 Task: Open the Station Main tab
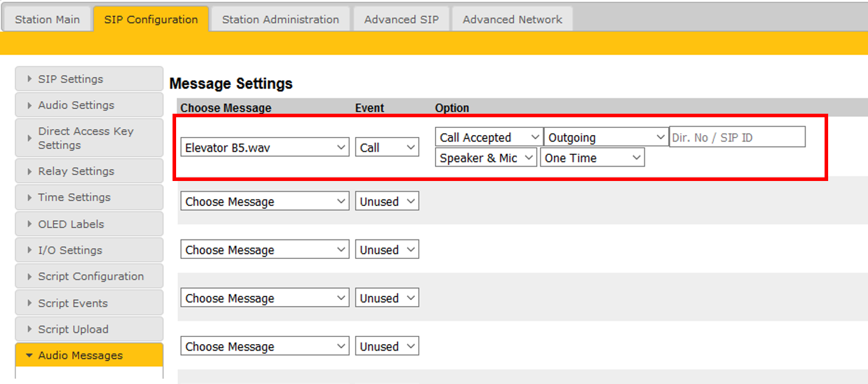coord(47,19)
